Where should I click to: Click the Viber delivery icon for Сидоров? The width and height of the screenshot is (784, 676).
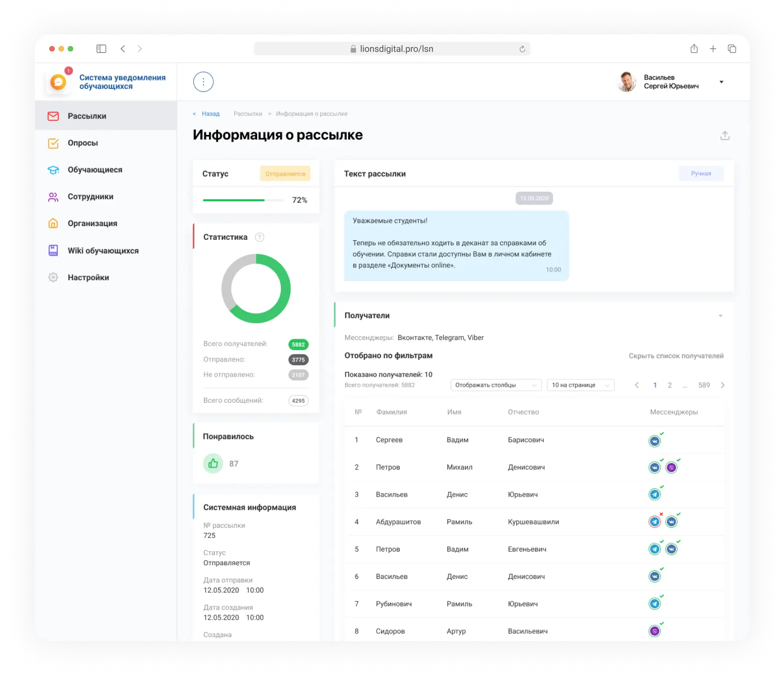654,630
